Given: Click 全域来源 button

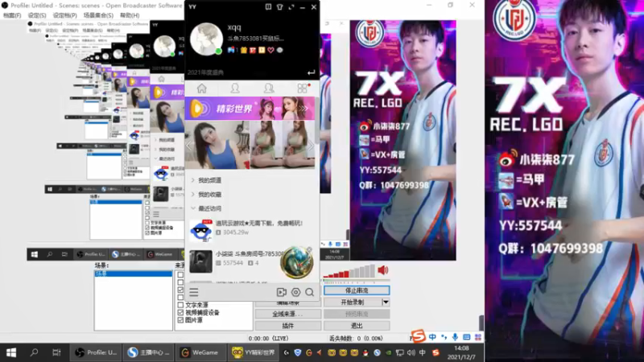Looking at the screenshot, I should point(288,314).
